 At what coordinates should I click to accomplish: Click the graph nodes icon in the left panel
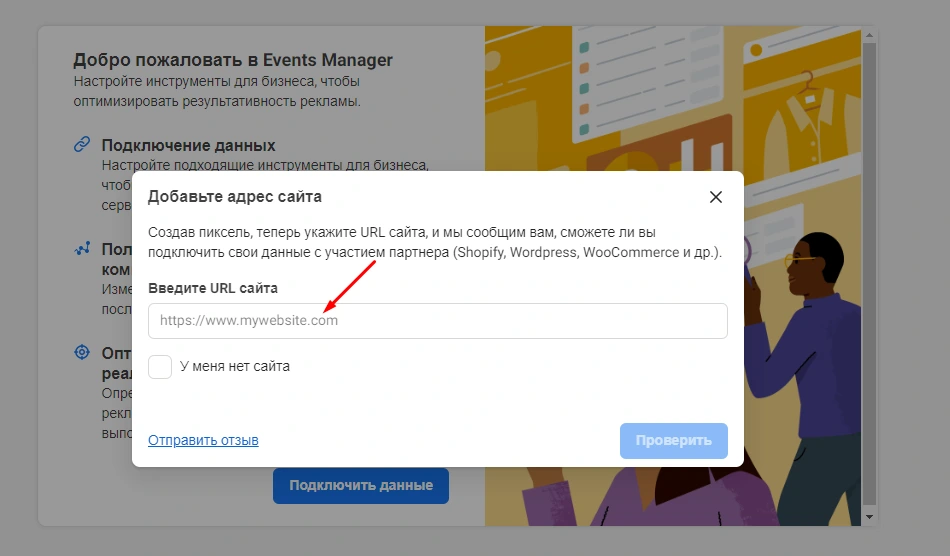click(83, 248)
